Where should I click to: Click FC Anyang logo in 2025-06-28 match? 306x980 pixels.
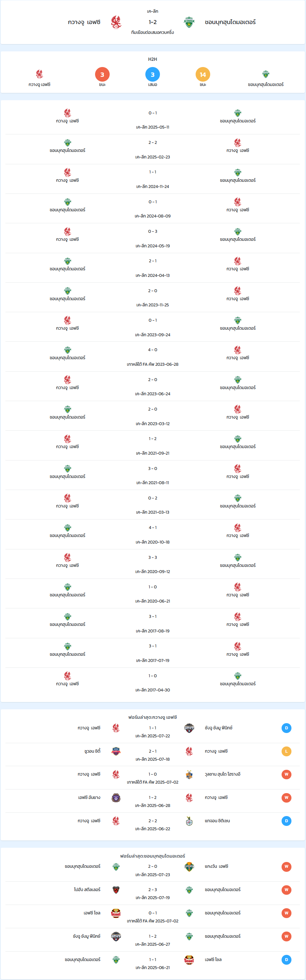116,798
